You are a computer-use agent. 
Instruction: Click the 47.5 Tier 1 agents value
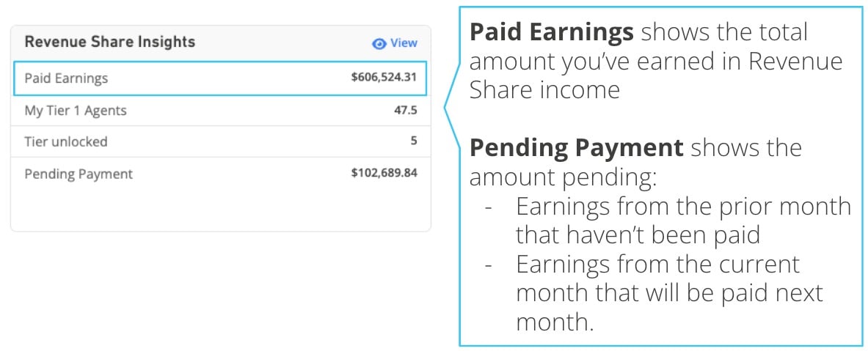pyautogui.click(x=406, y=111)
